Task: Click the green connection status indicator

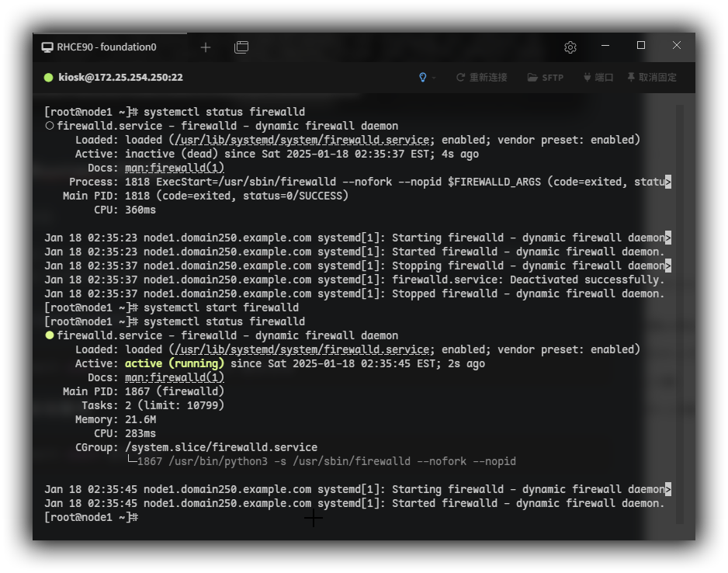Action: (x=48, y=78)
